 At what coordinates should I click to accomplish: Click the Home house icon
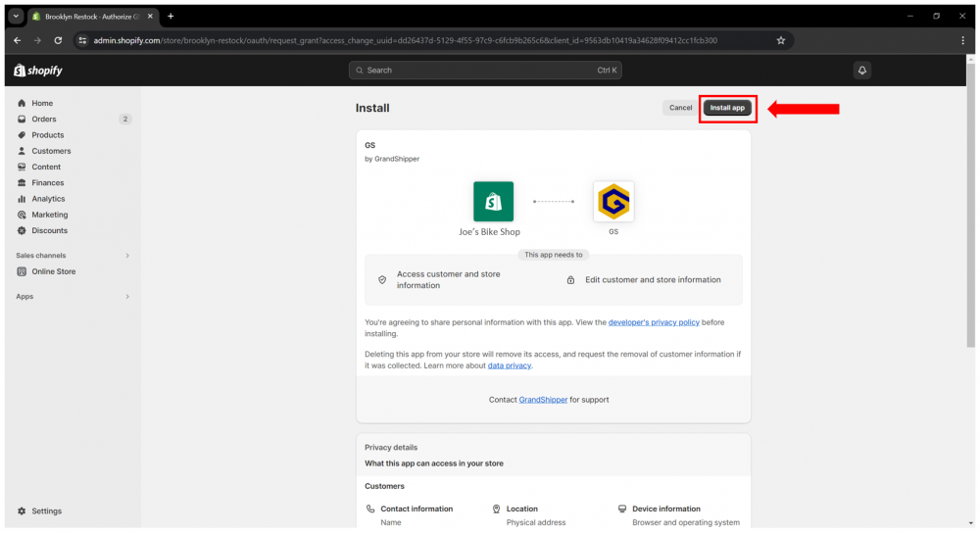pyautogui.click(x=22, y=103)
